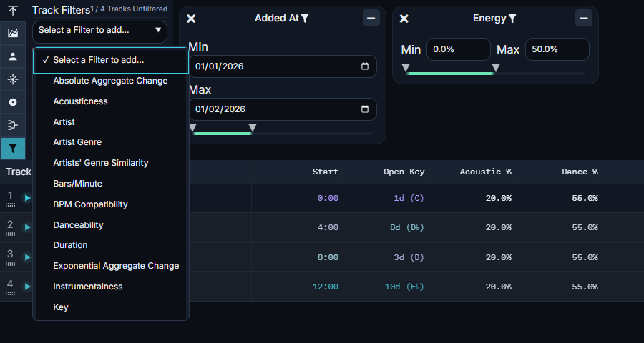Click the Energy slider maximum handle
The image size is (644, 343).
[x=496, y=67]
